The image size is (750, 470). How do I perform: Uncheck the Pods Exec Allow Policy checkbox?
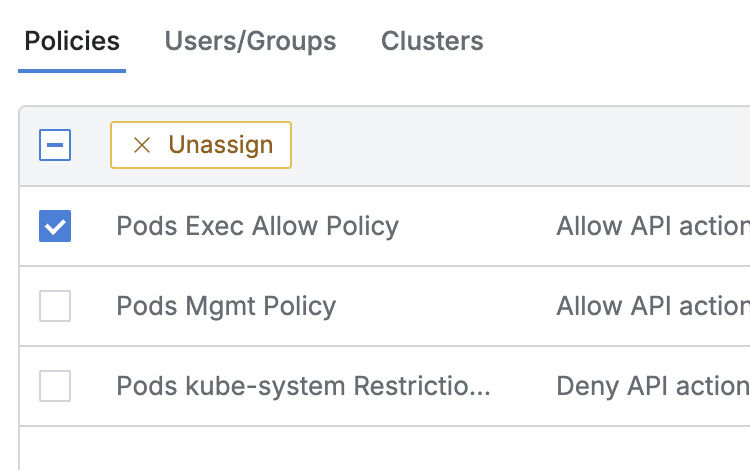[x=55, y=226]
